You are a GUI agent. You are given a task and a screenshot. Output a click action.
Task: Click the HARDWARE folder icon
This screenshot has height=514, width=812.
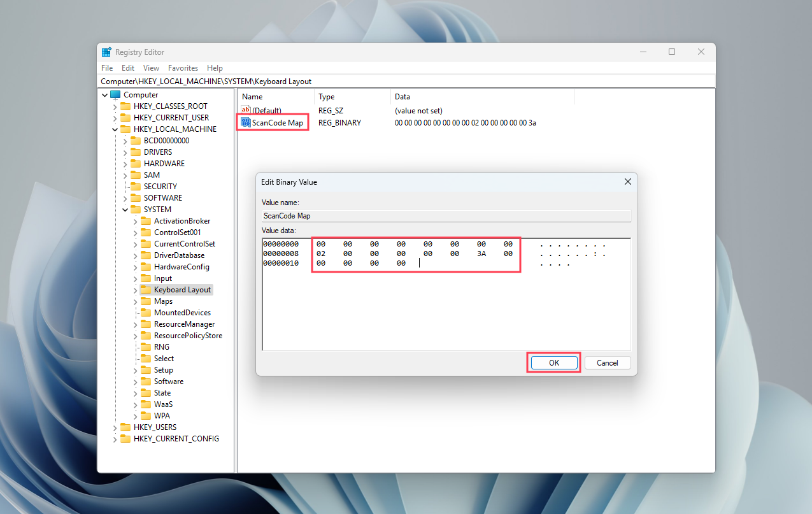(136, 164)
